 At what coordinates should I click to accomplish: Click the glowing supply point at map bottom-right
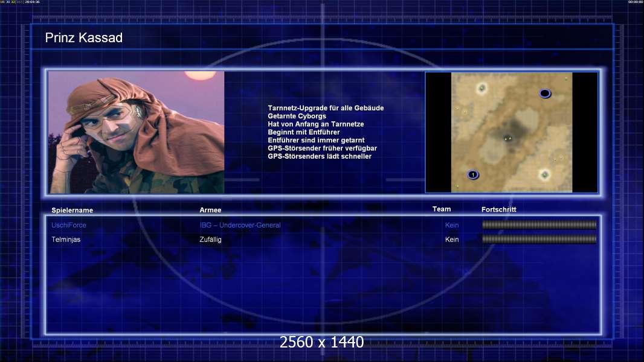tap(544, 175)
